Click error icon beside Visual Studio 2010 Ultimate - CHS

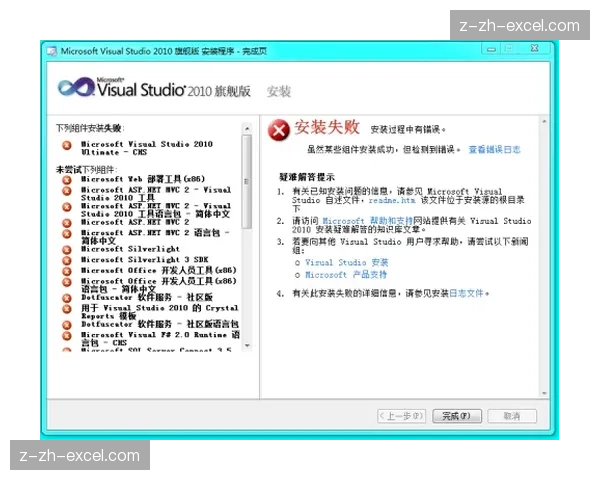tap(67, 145)
